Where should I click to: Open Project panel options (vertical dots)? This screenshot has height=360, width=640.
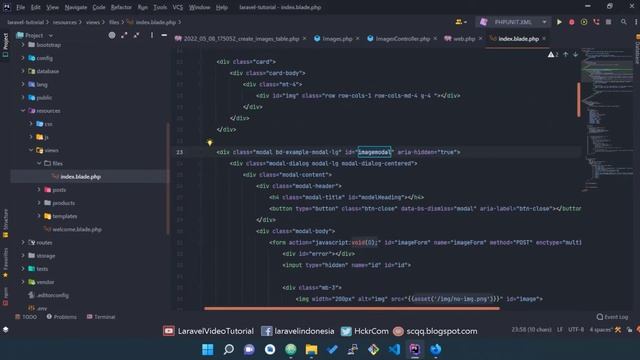coord(152,36)
